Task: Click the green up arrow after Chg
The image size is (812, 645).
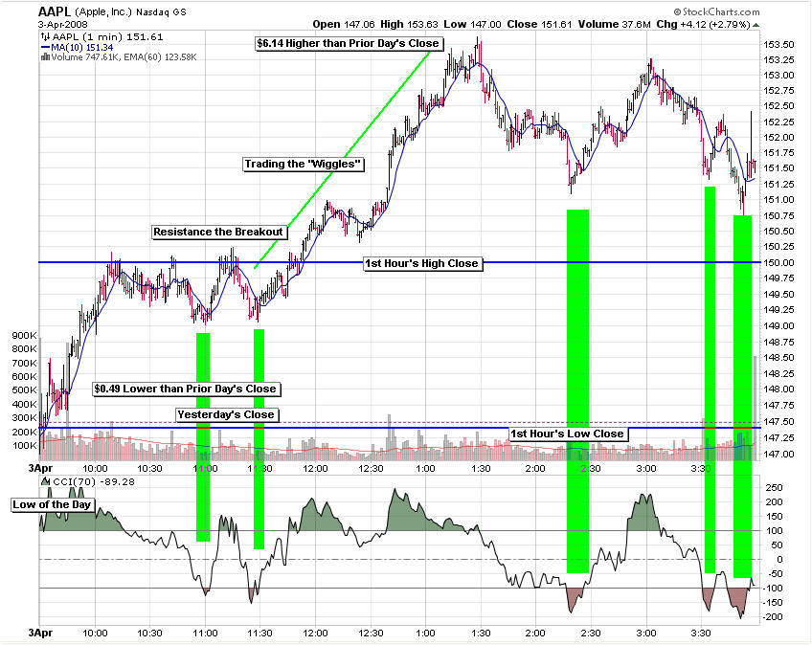Action: pos(756,24)
